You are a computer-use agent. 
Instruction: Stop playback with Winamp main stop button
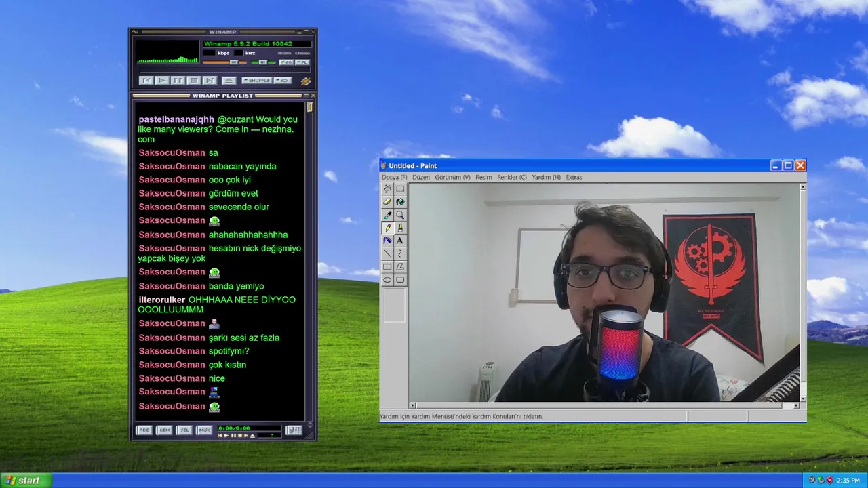tap(193, 81)
